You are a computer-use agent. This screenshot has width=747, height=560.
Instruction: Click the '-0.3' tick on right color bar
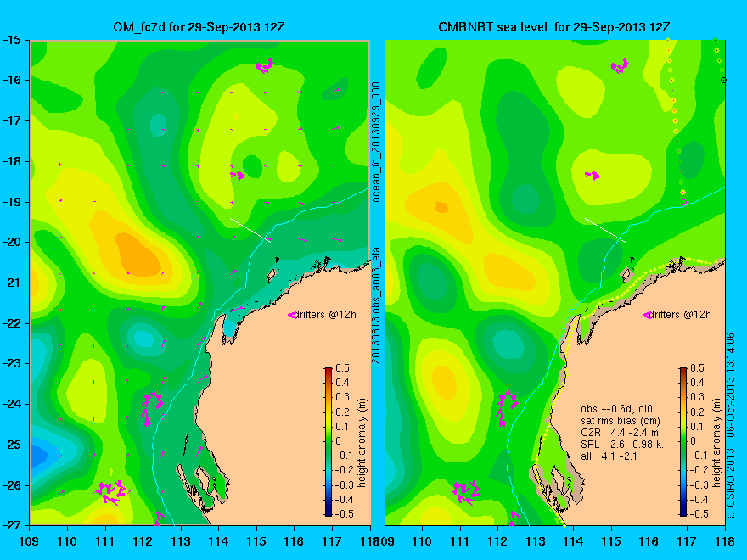698,484
